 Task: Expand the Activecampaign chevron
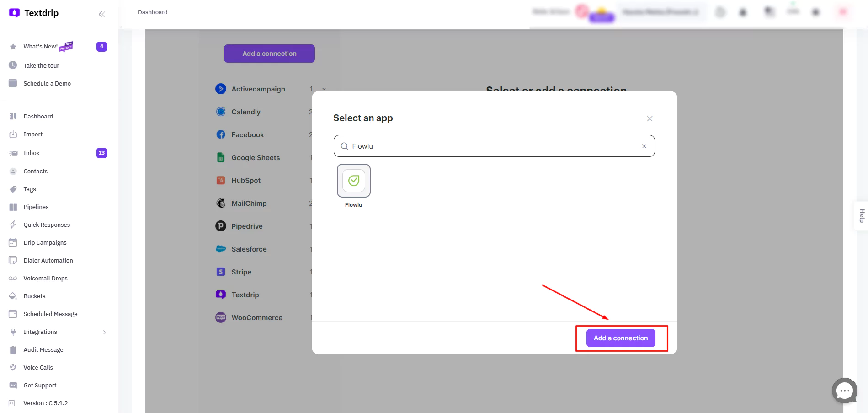(324, 89)
